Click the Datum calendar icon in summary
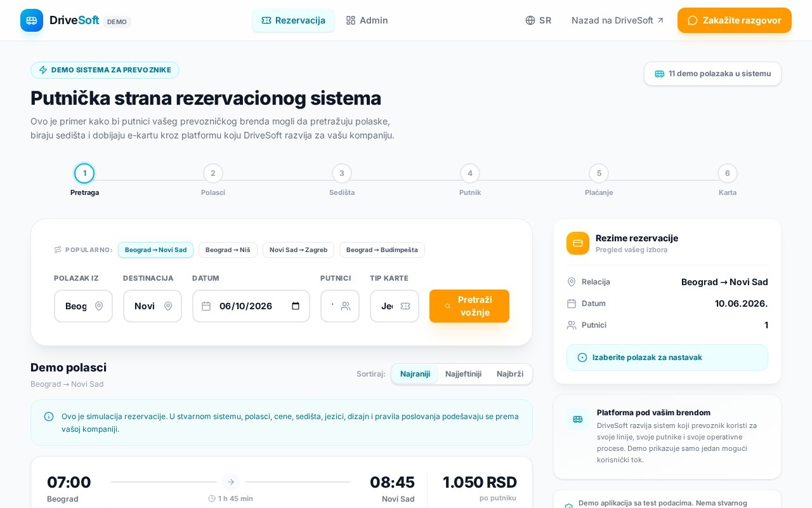Screen dimensions: 812x508 572,304
